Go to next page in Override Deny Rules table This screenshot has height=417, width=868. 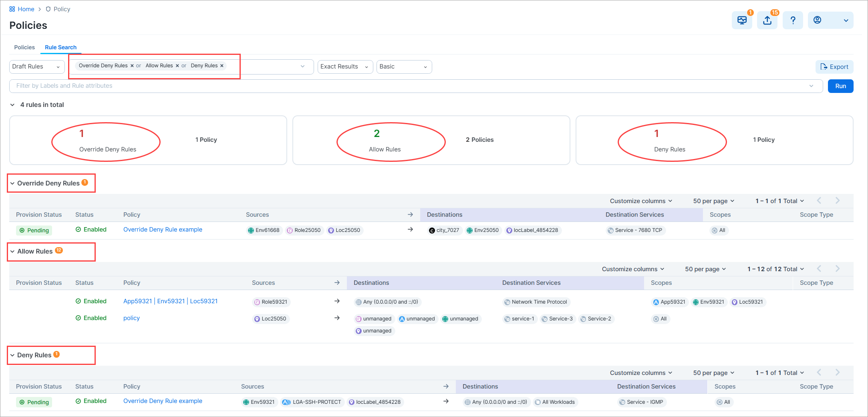(838, 201)
